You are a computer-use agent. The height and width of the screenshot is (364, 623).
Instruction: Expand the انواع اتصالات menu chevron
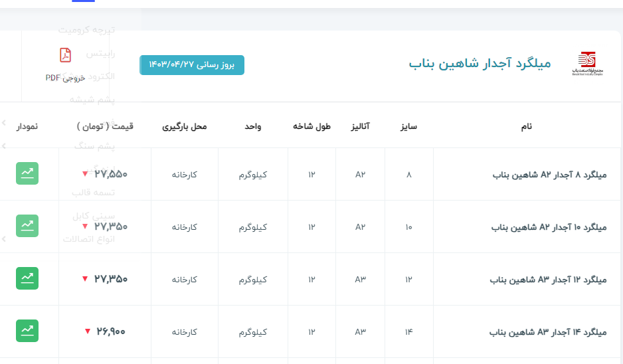pos(4,239)
